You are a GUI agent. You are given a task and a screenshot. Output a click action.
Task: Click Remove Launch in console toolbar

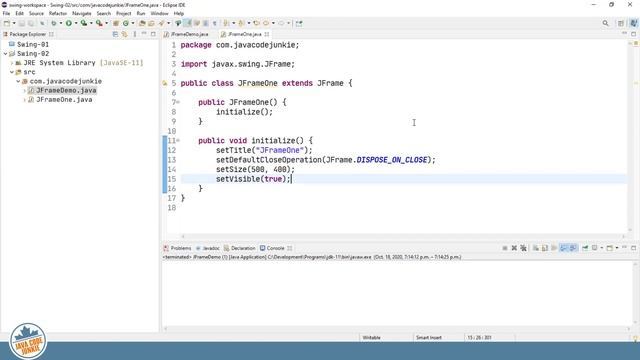(x=514, y=248)
